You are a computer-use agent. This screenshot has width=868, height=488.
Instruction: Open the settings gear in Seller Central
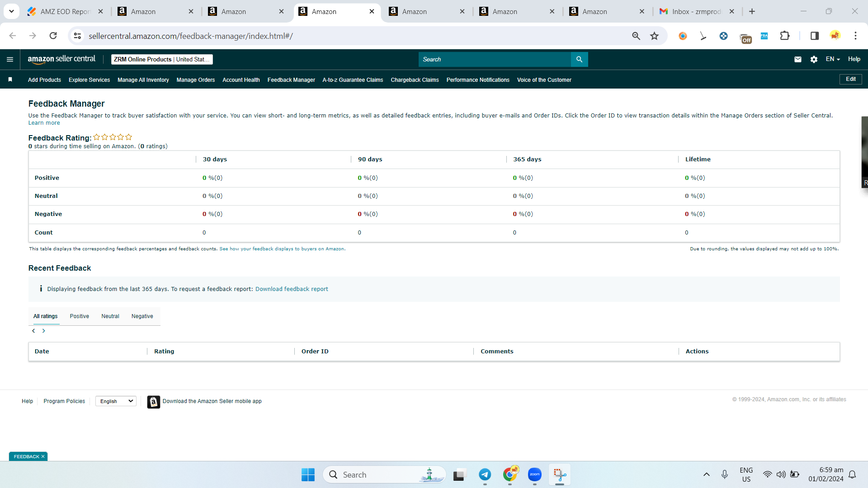click(x=814, y=59)
